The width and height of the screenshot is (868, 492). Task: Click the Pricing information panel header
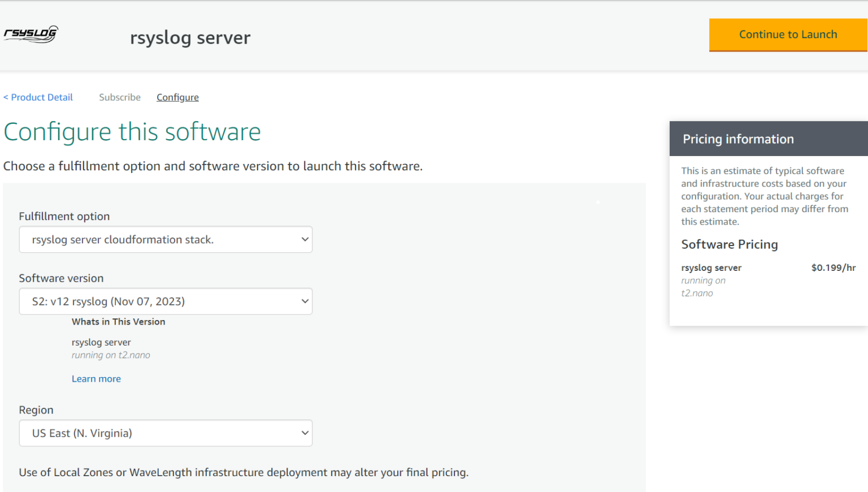tap(737, 139)
